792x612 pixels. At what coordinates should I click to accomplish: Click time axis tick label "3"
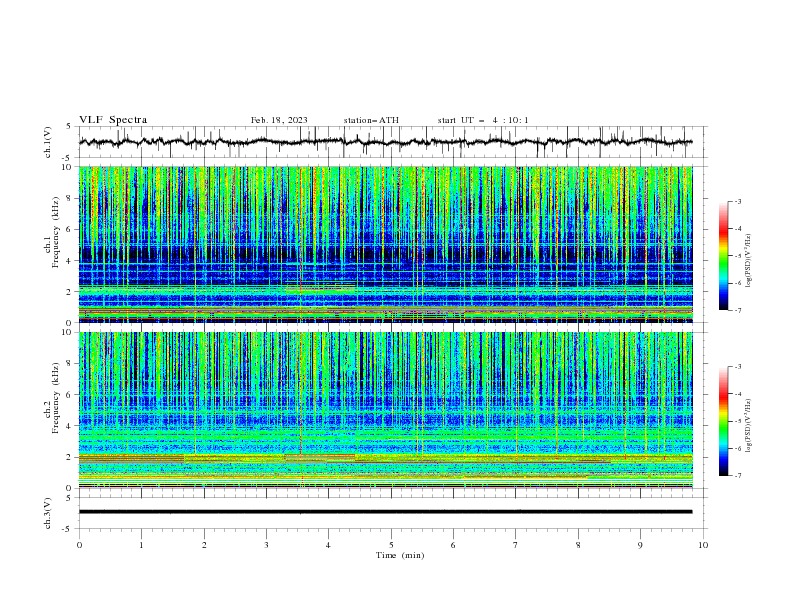266,545
